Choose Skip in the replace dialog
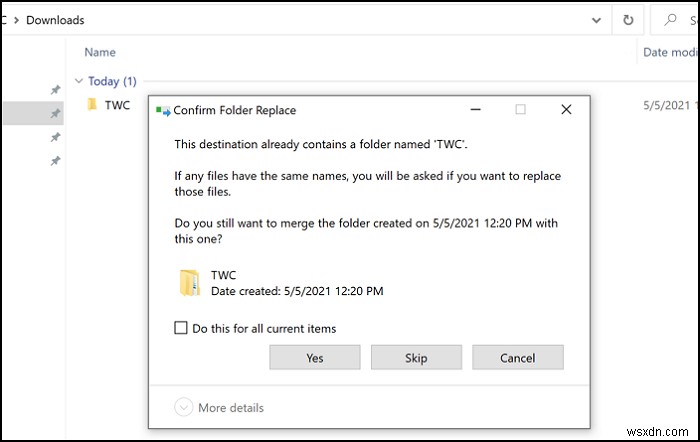Screen dimensions: 700x442 (x=416, y=358)
